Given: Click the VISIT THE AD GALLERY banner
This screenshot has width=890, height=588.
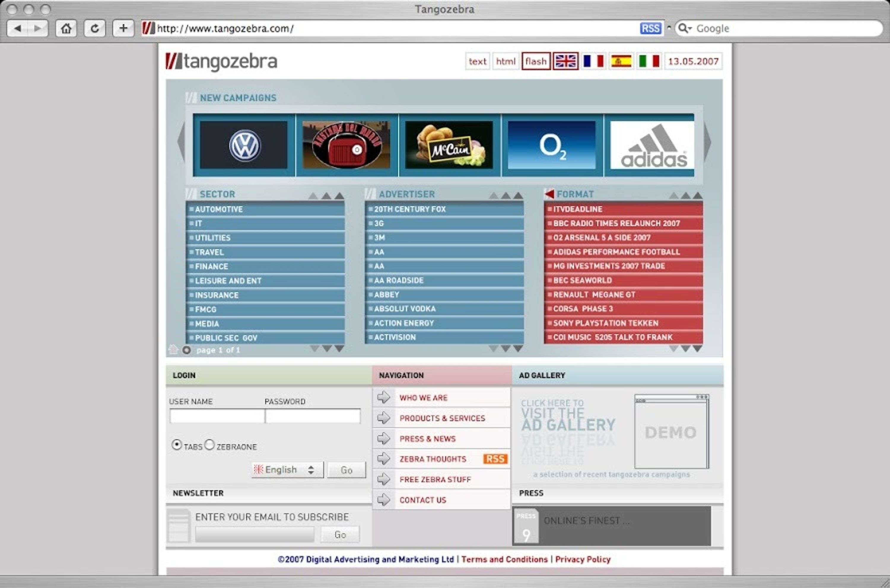Looking at the screenshot, I should (568, 416).
